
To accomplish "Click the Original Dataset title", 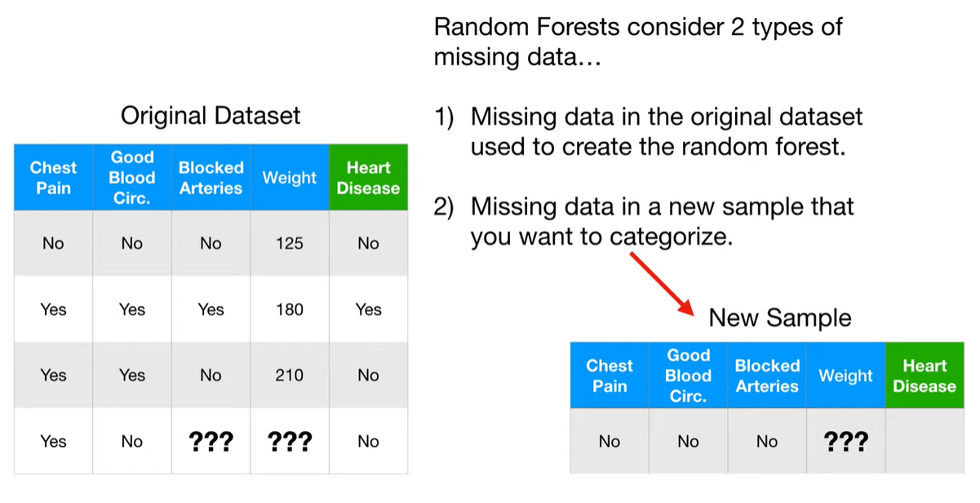I will (x=211, y=115).
